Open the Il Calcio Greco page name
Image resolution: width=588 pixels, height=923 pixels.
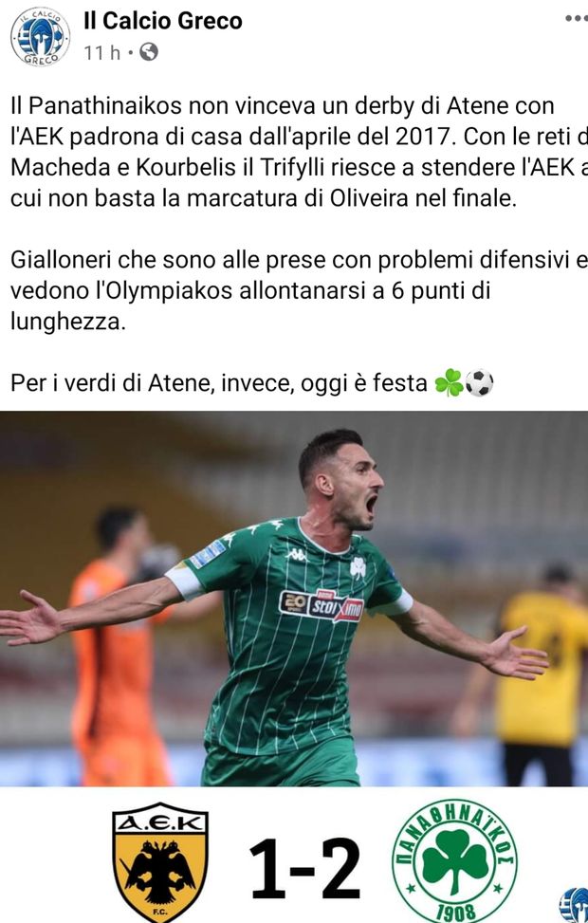pyautogui.click(x=163, y=21)
